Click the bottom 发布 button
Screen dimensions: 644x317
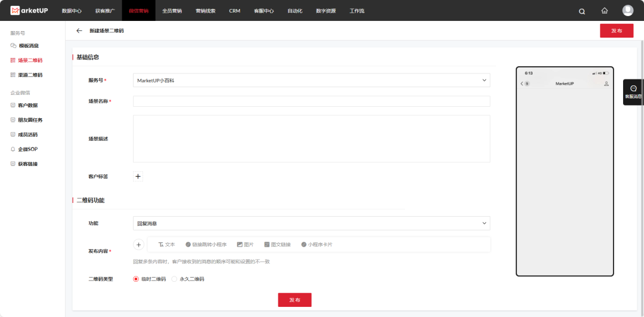(295, 300)
